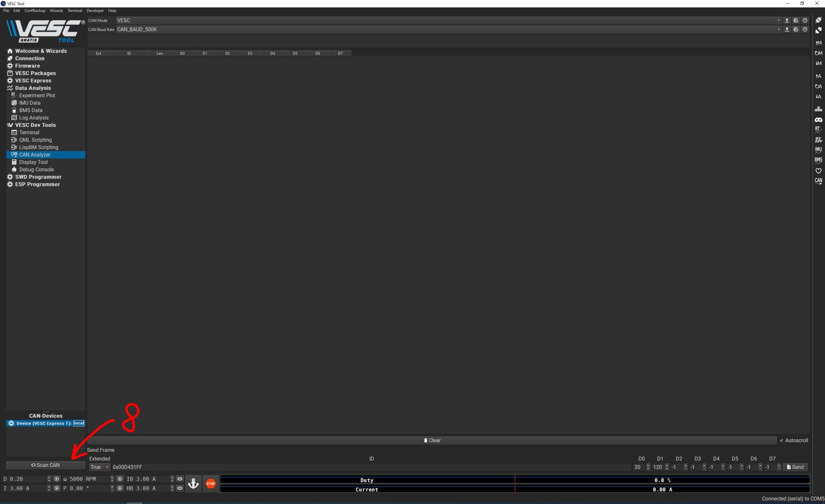This screenshot has width=825, height=504.
Task: Click the frame ID input field
Action: point(371,467)
